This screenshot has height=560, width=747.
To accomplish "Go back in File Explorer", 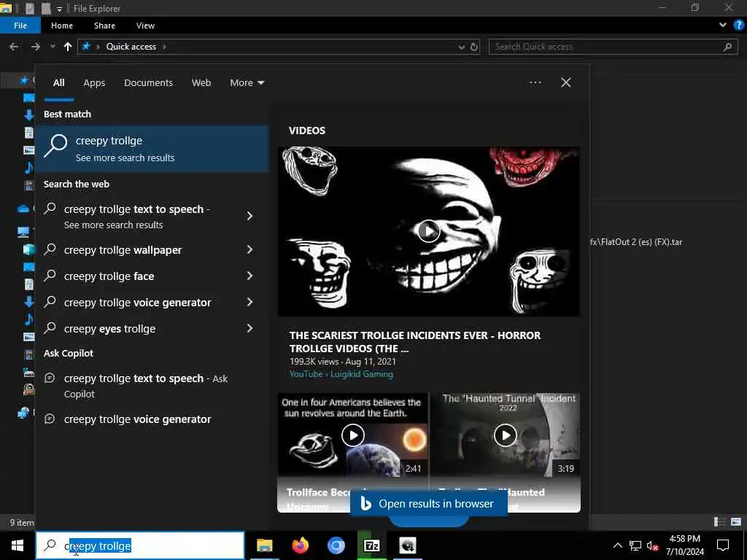I will pyautogui.click(x=14, y=47).
